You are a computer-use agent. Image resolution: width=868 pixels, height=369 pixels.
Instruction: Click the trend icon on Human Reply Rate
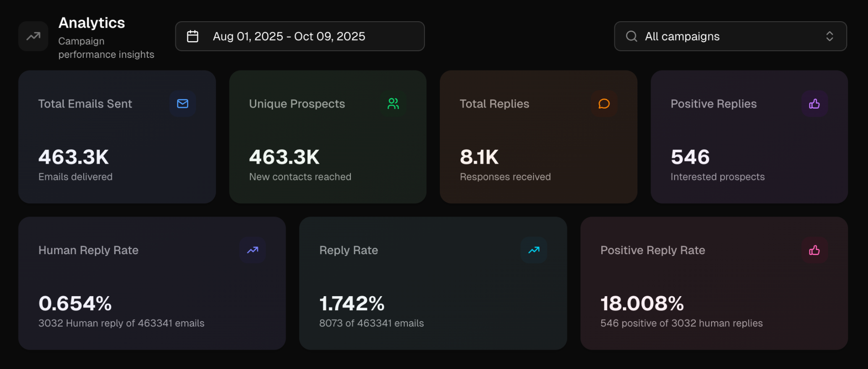[x=253, y=250]
